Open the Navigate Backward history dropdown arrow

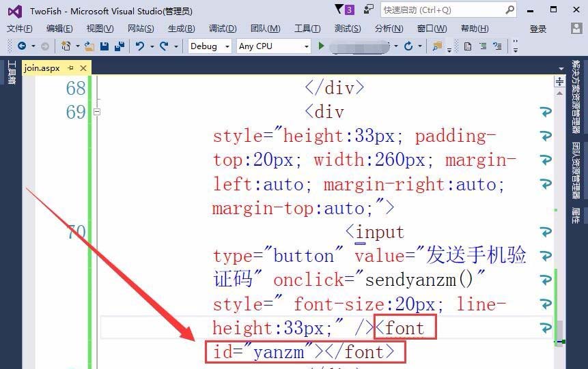[x=33, y=46]
